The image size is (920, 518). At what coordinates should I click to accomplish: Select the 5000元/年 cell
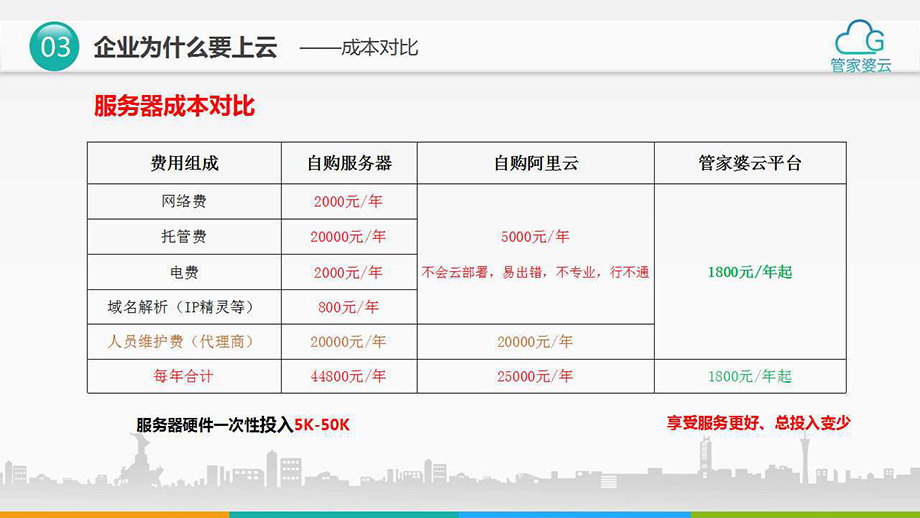pyautogui.click(x=535, y=237)
